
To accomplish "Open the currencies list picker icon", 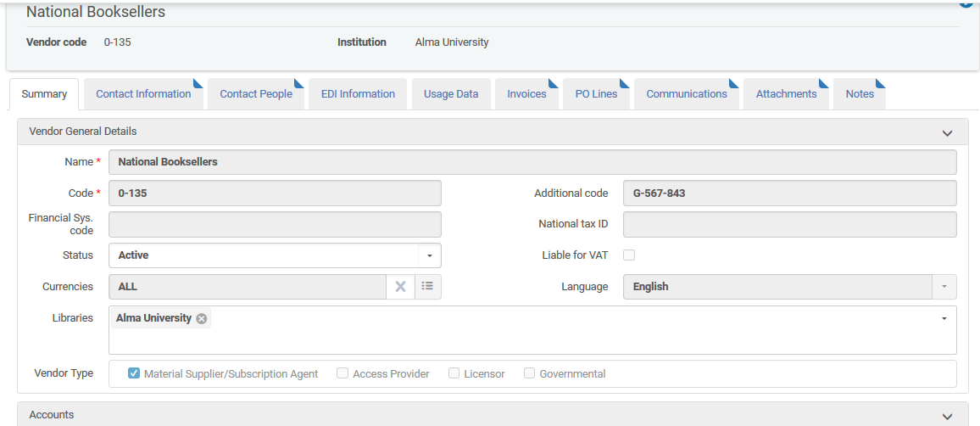I will click(427, 287).
